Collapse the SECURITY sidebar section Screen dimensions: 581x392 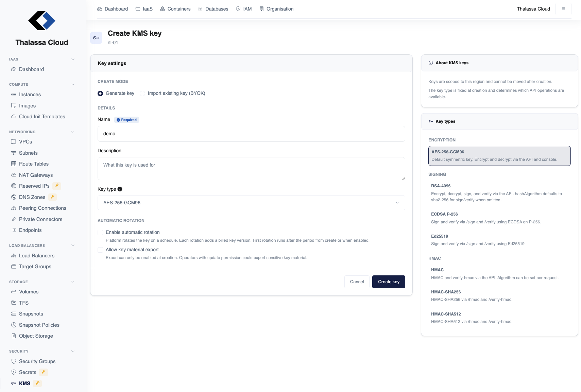click(x=73, y=351)
